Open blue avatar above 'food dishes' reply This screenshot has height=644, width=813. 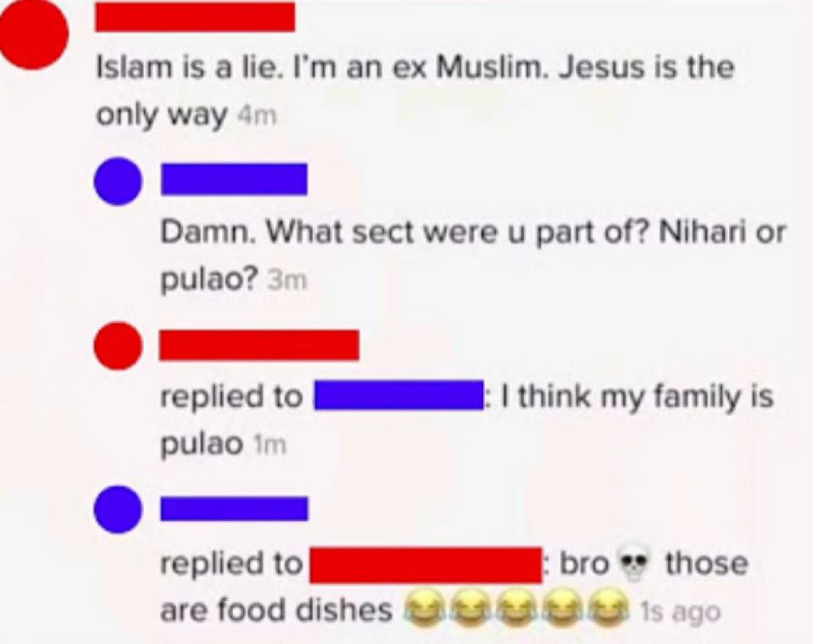pyautogui.click(x=118, y=509)
